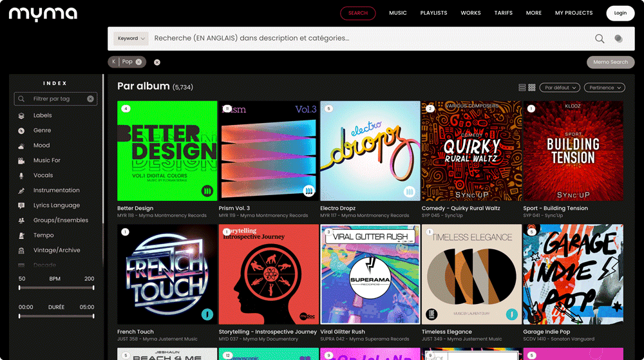Click the Myma logo
Screen dimensions: 644x360
[x=43, y=14]
